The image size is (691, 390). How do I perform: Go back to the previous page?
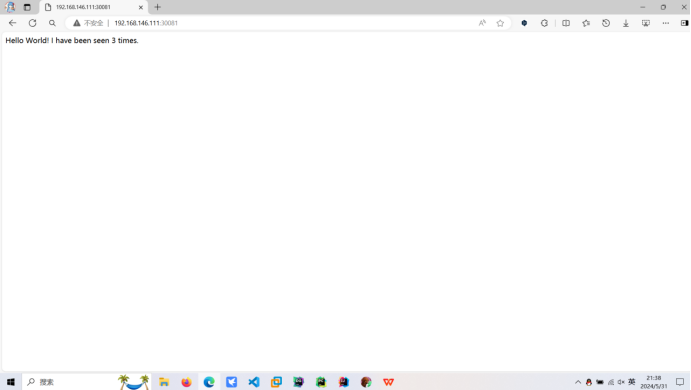[12, 23]
